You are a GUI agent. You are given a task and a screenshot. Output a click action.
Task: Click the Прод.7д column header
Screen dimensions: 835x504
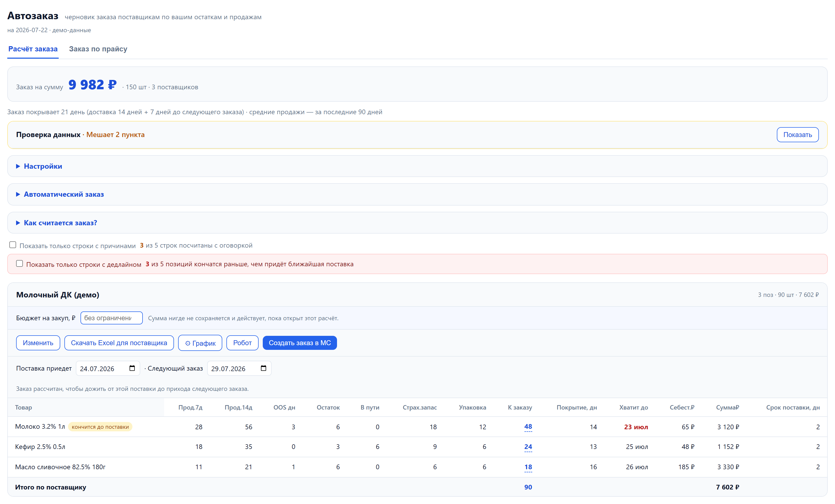point(190,407)
